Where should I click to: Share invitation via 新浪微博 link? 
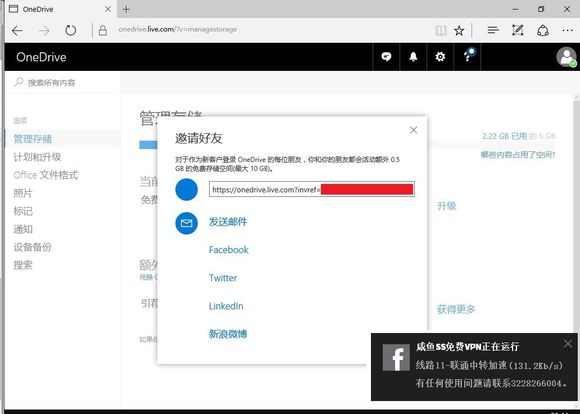tap(228, 334)
